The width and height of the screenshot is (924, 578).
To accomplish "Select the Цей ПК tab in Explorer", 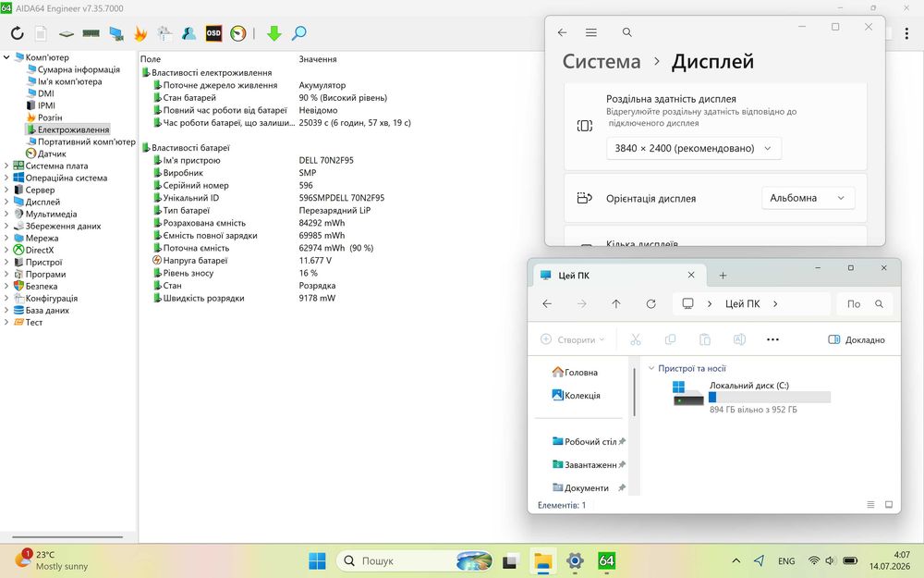I will 617,276.
